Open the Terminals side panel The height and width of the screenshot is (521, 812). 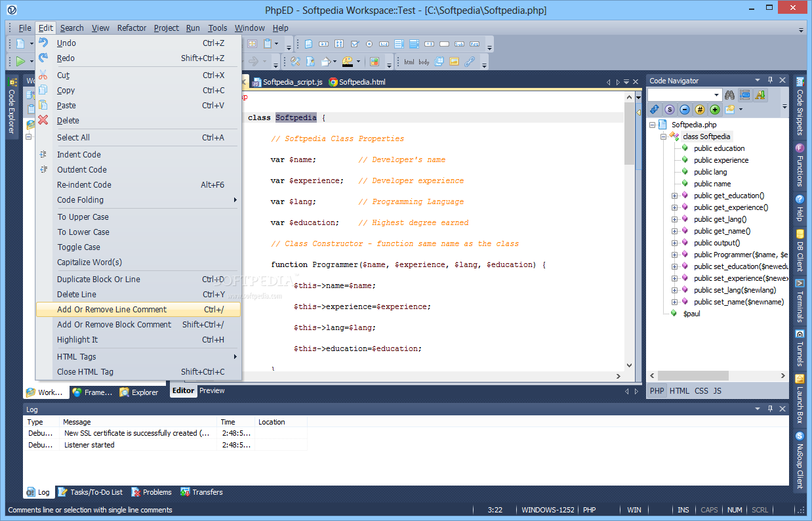pos(800,301)
